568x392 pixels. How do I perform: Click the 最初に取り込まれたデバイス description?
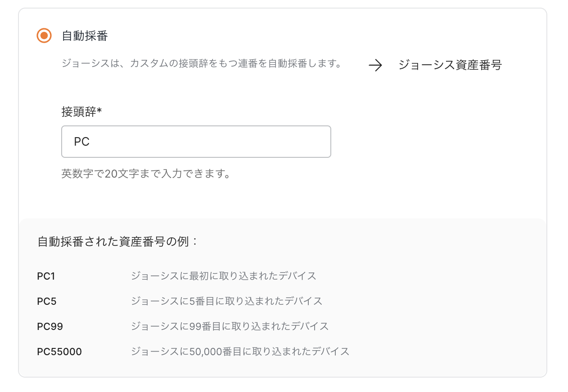point(224,276)
